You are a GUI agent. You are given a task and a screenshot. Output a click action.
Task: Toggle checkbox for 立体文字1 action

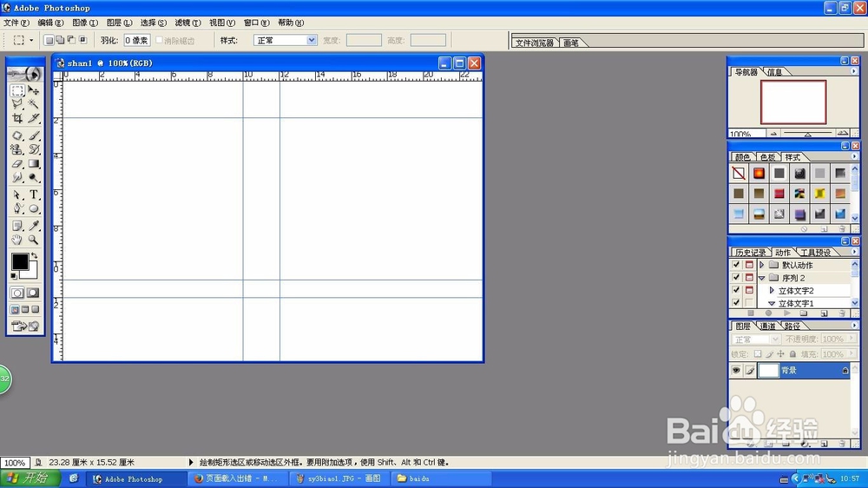coord(736,302)
